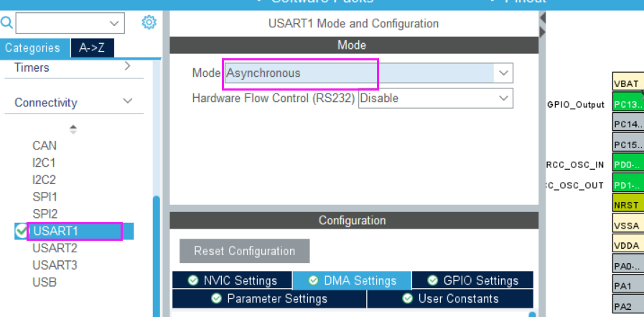Click the PC15 pin
The image size is (644, 317).
[x=628, y=142]
